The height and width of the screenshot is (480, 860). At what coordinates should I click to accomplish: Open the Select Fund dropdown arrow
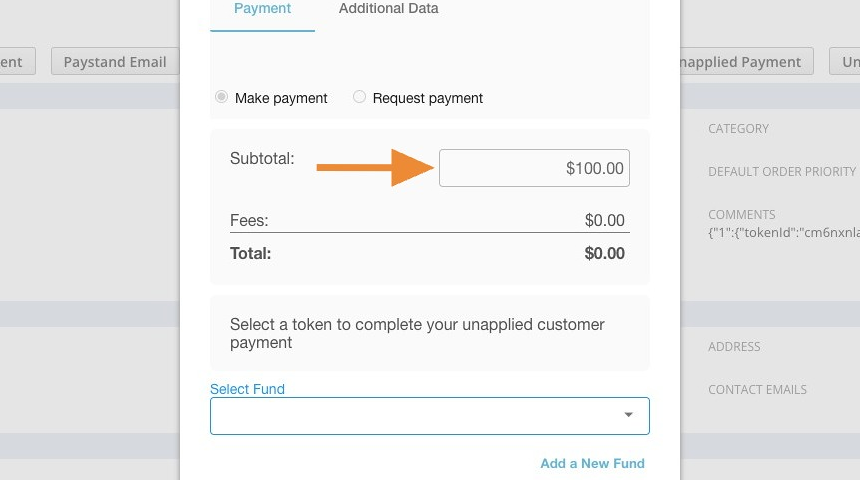[x=629, y=415]
